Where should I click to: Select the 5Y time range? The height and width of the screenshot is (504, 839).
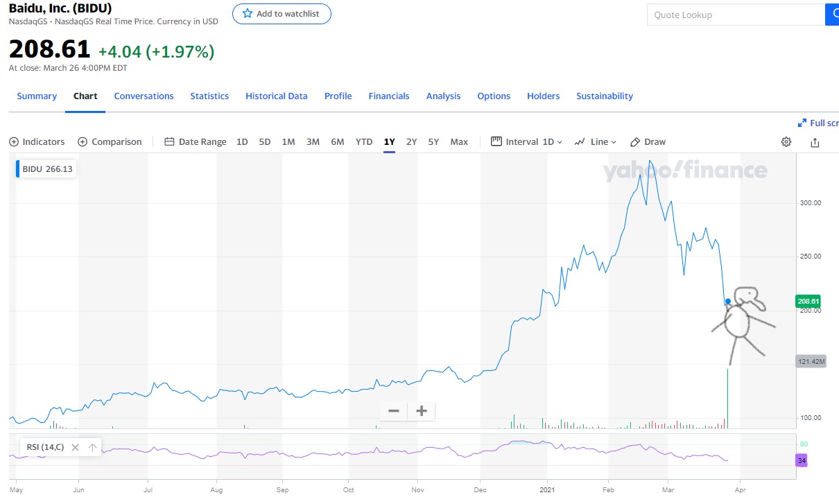[x=433, y=142]
